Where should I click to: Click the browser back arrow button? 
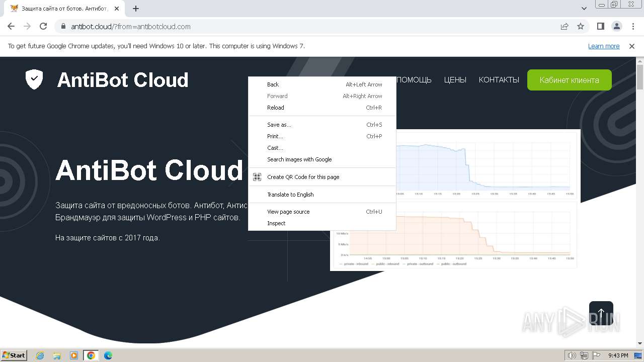click(x=11, y=26)
